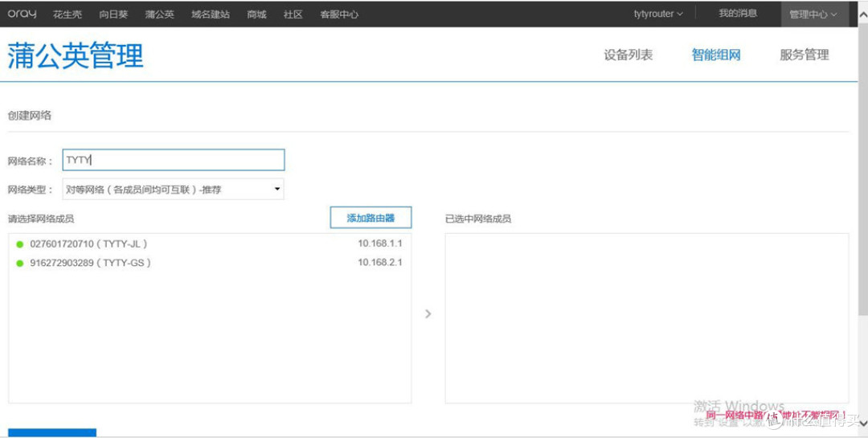Screen dimensions: 868x438
Task: Click the 添加路由器 button
Action: pos(371,218)
